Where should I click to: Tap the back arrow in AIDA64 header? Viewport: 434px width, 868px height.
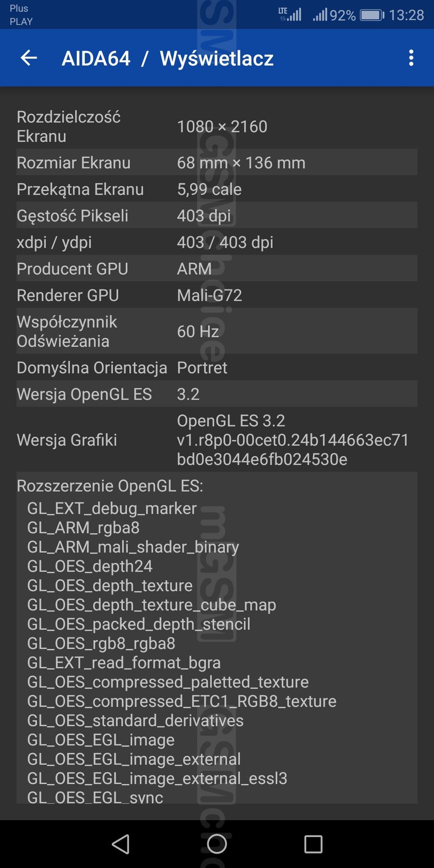pos(29,58)
